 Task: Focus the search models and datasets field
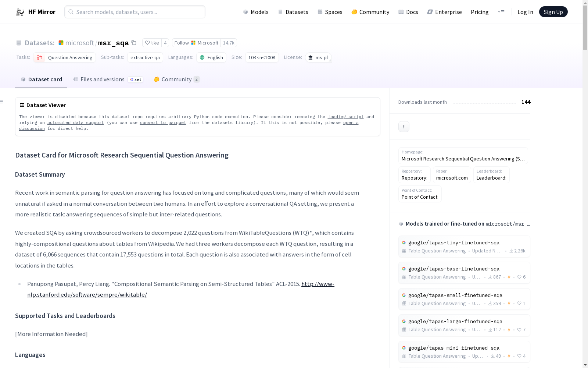pyautogui.click(x=135, y=12)
